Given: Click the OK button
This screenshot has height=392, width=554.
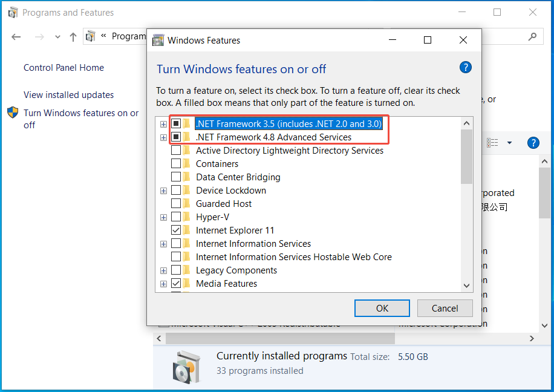Looking at the screenshot, I should (382, 308).
